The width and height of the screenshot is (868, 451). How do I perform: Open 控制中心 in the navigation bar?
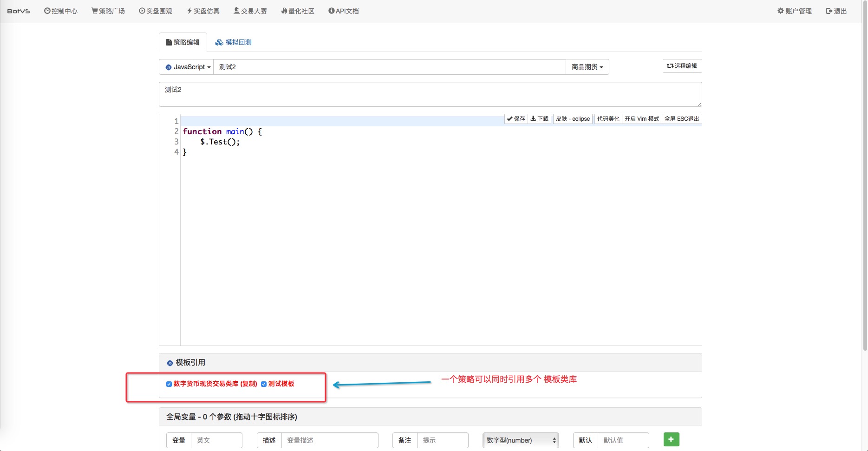[61, 11]
